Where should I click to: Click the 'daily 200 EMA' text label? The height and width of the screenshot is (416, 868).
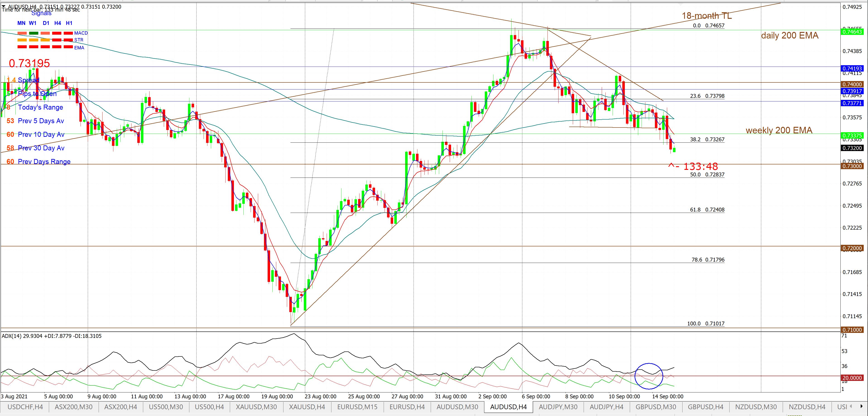[790, 35]
